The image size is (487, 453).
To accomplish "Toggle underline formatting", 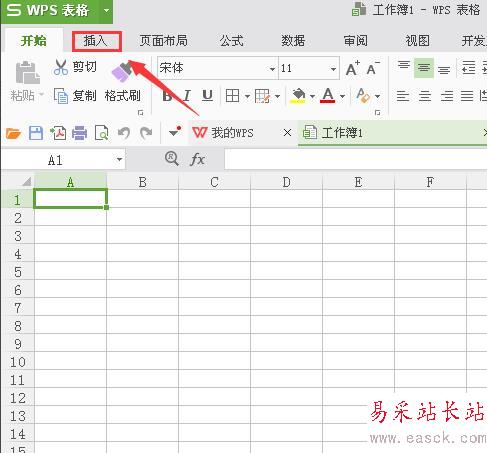I will point(207,96).
